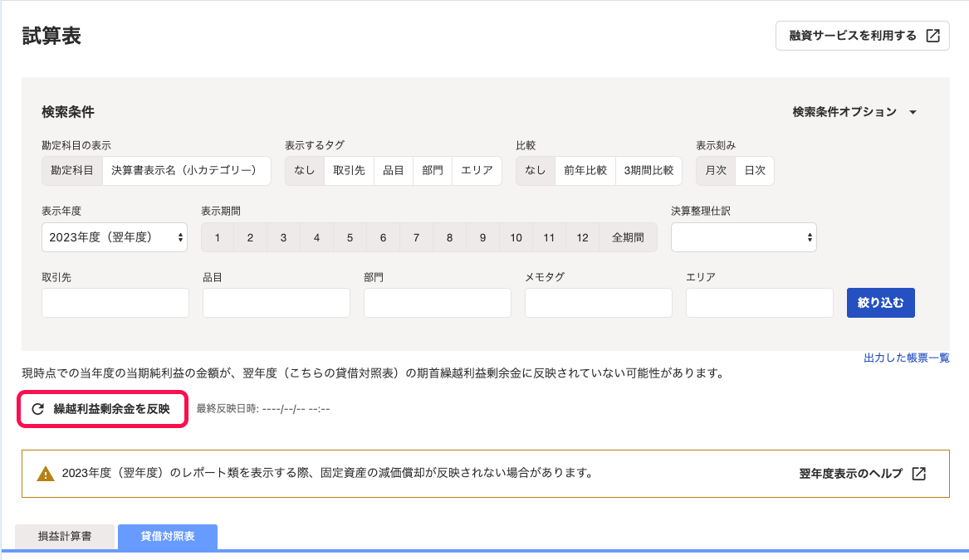Open 翌年度表示のヘルプ link
Image resolution: width=969 pixels, height=560 pixels.
point(863,474)
